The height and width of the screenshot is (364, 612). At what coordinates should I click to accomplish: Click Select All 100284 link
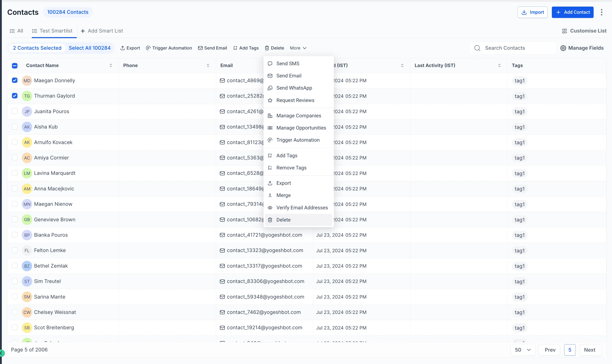[90, 47]
